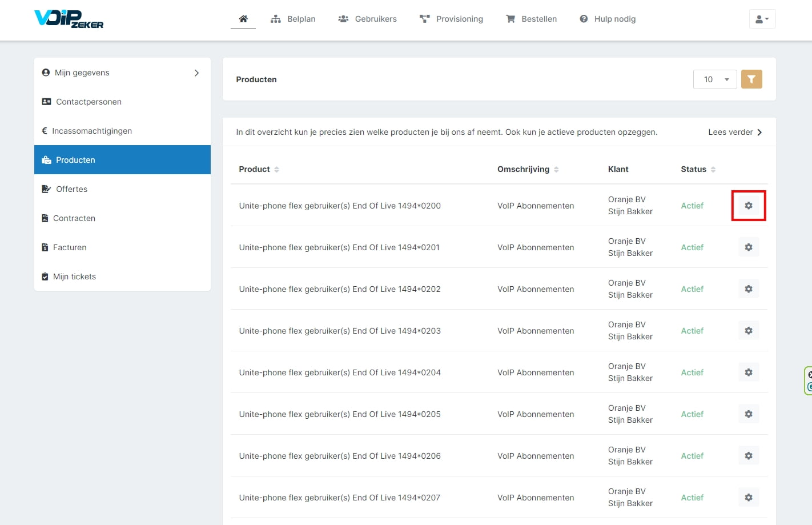812x525 pixels.
Task: Open gear settings for product 1494*0203
Action: tap(749, 331)
